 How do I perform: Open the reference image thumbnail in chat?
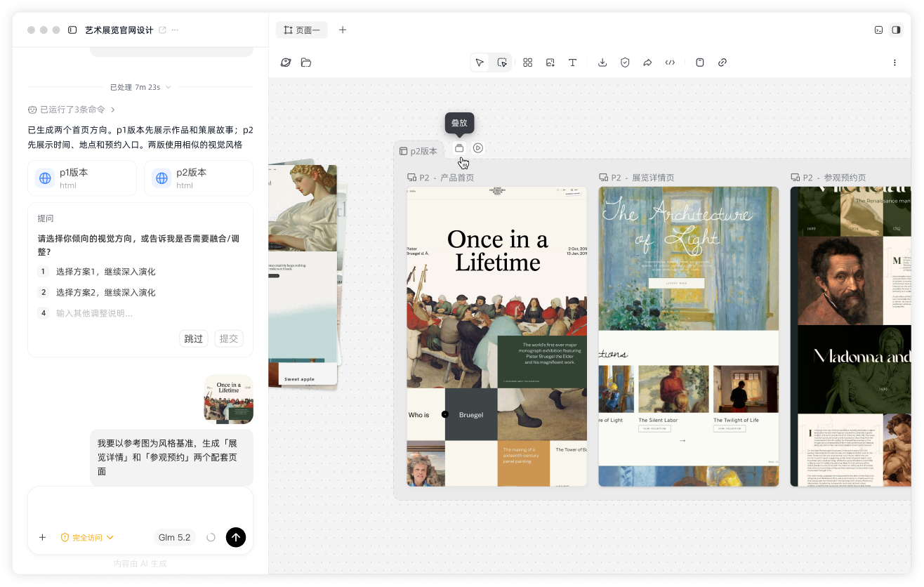coord(229,400)
